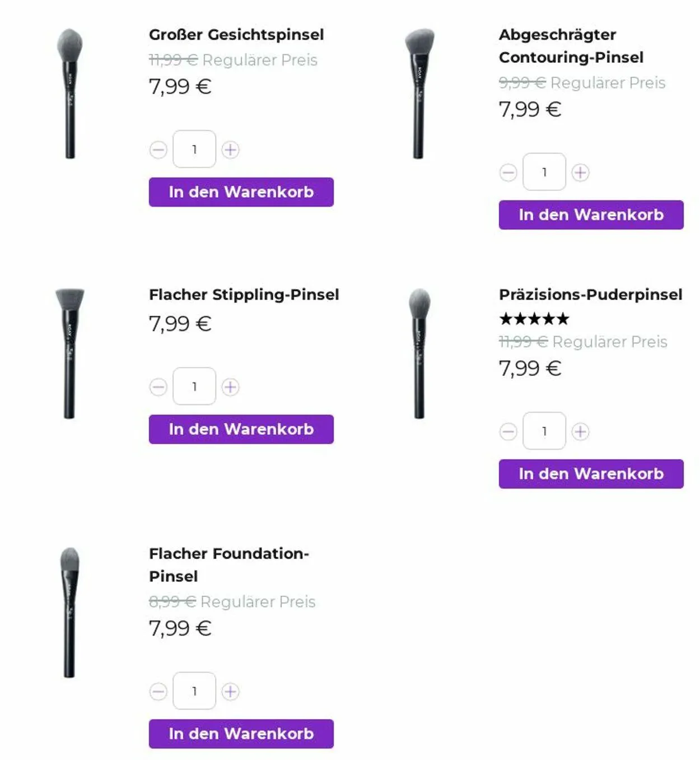
Task: Click minus icon for Abgeschrägter Contouring-Pinsel
Action: (508, 172)
